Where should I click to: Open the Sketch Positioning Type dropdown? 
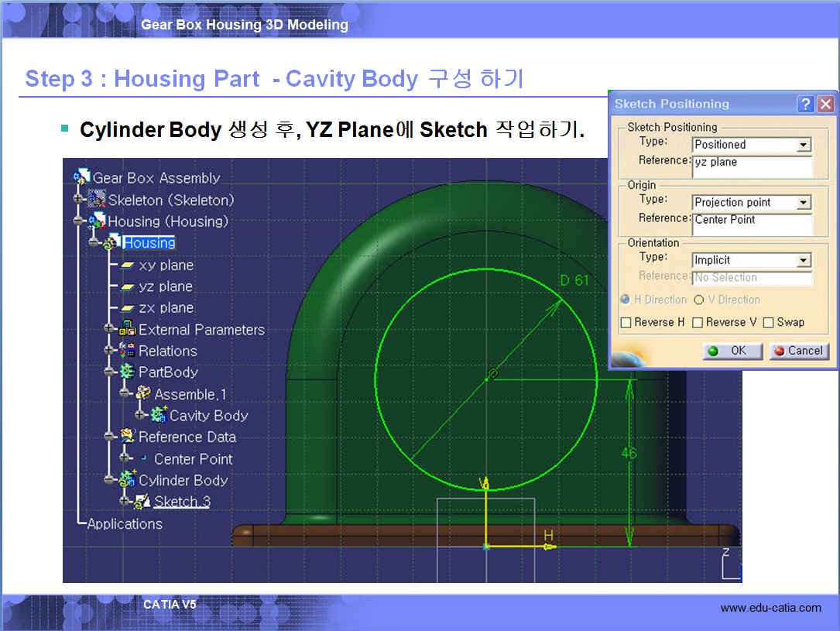(804, 145)
